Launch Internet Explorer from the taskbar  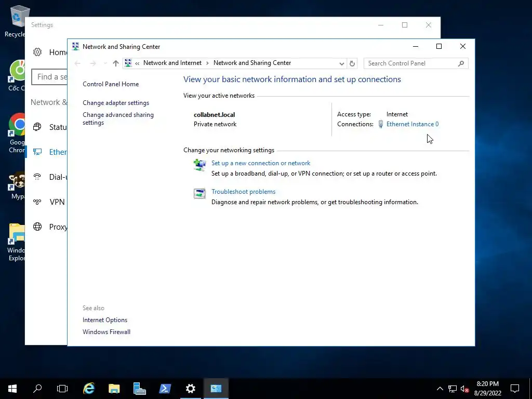(89, 389)
